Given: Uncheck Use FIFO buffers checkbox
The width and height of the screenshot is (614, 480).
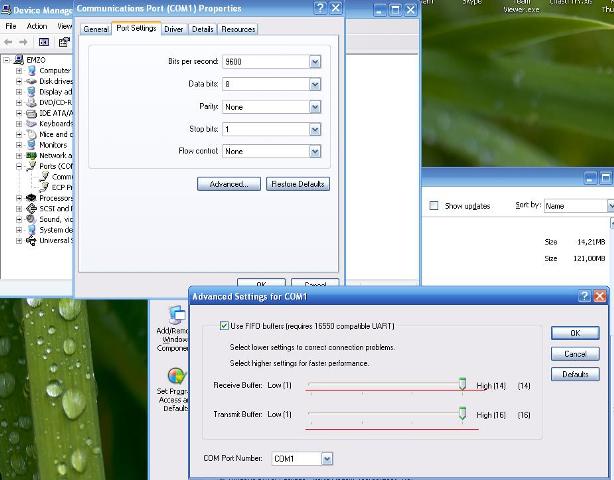Looking at the screenshot, I should pos(223,326).
